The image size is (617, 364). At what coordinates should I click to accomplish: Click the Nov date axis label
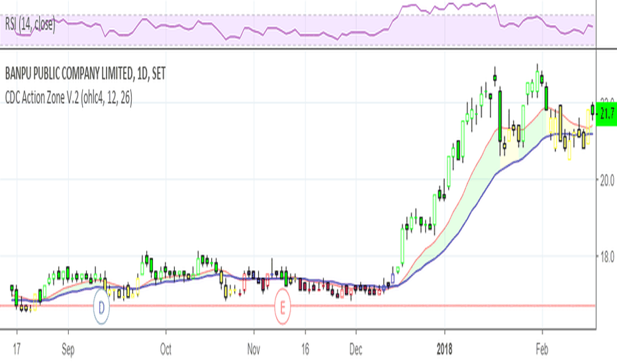(254, 349)
